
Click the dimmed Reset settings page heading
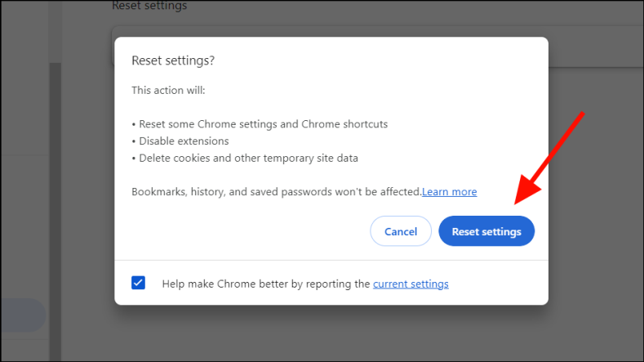149,7
